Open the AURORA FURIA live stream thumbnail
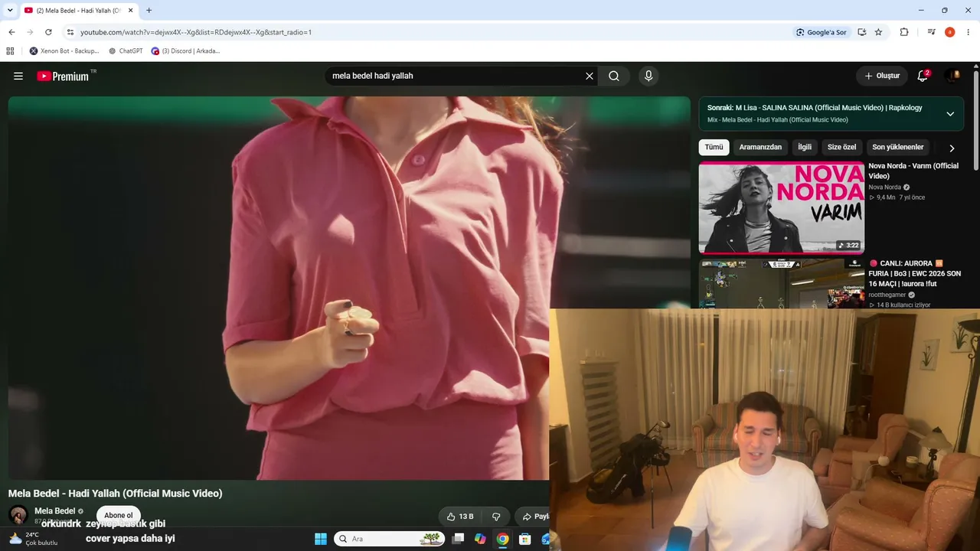Screen dimensions: 980x551 click(x=782, y=284)
